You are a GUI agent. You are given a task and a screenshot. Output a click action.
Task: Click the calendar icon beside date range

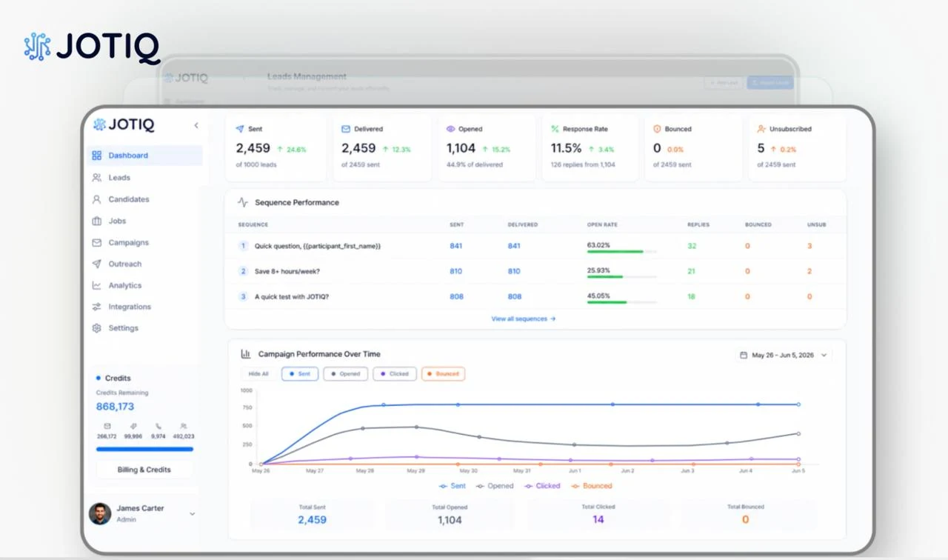coord(744,356)
